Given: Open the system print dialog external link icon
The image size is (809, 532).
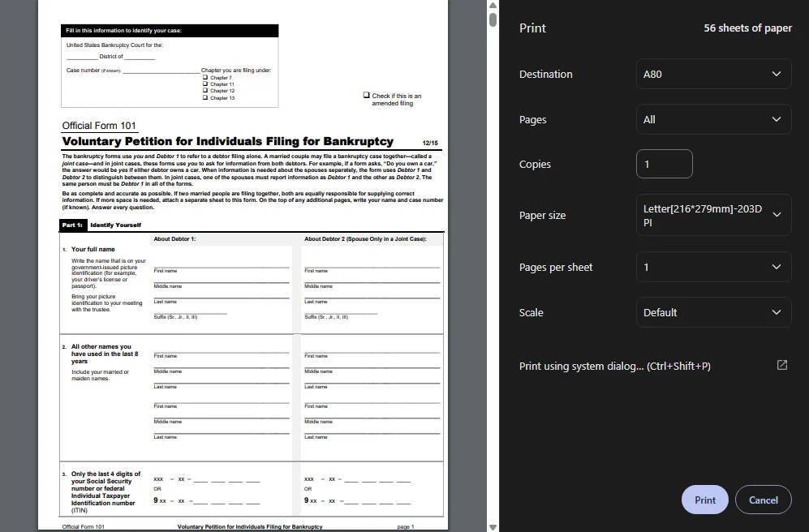Looking at the screenshot, I should click(x=782, y=365).
